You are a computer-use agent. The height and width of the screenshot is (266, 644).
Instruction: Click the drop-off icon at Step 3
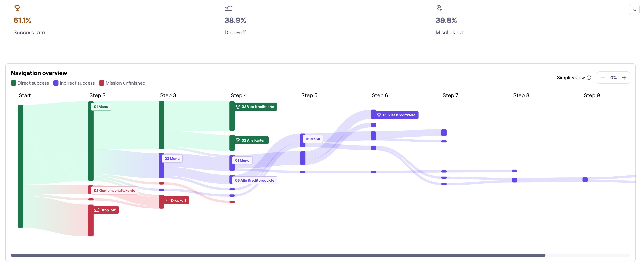[167, 200]
